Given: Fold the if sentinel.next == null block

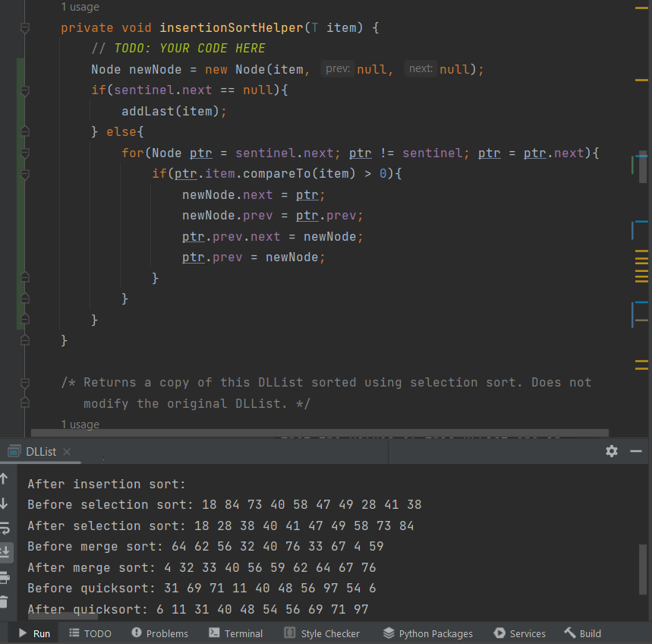Looking at the screenshot, I should pos(24,90).
